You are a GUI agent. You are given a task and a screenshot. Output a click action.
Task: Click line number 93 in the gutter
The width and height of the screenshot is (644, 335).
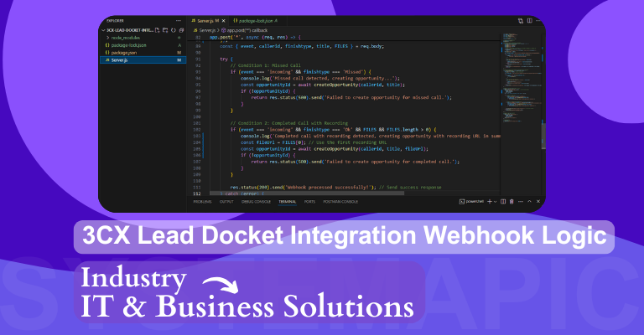coord(198,72)
